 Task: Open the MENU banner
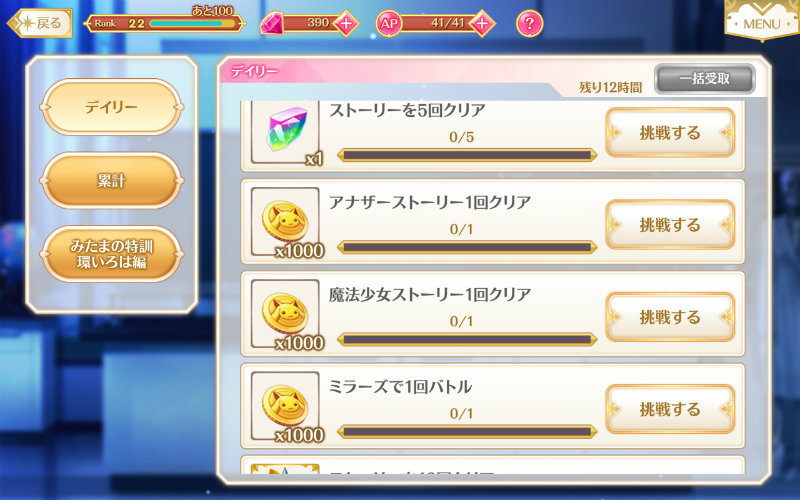(761, 20)
